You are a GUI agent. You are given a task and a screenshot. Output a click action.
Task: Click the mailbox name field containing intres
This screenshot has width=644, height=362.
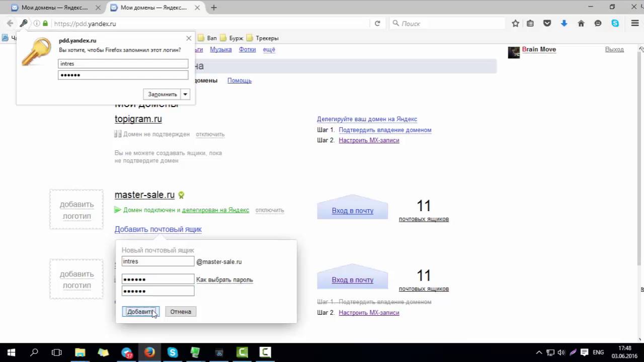pos(158,261)
